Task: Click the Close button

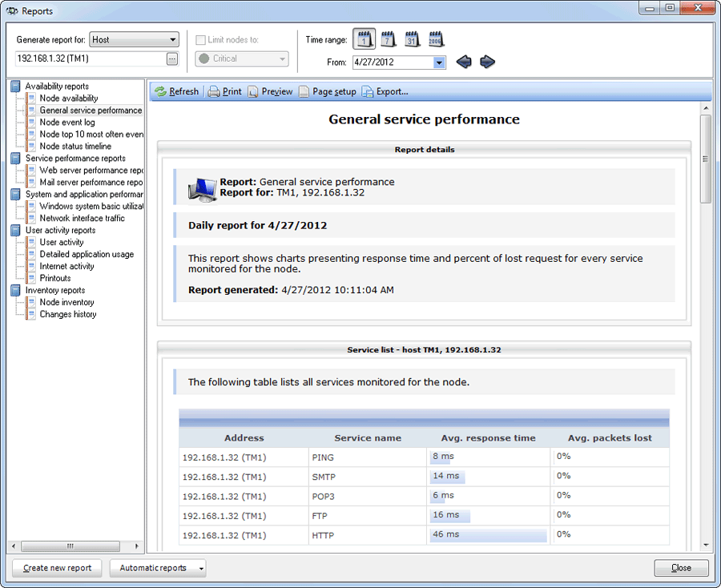Action: (681, 568)
